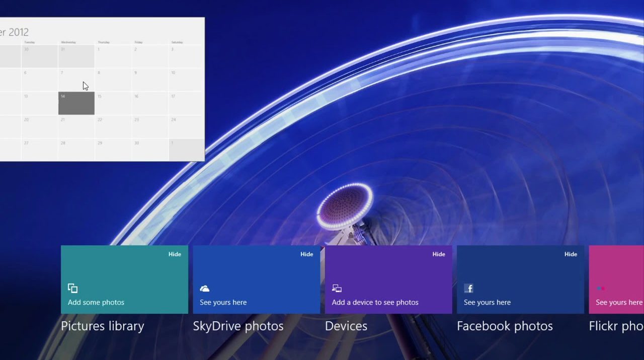644x360 pixels.
Task: Open the Flickr photos heading
Action: pyautogui.click(x=616, y=326)
